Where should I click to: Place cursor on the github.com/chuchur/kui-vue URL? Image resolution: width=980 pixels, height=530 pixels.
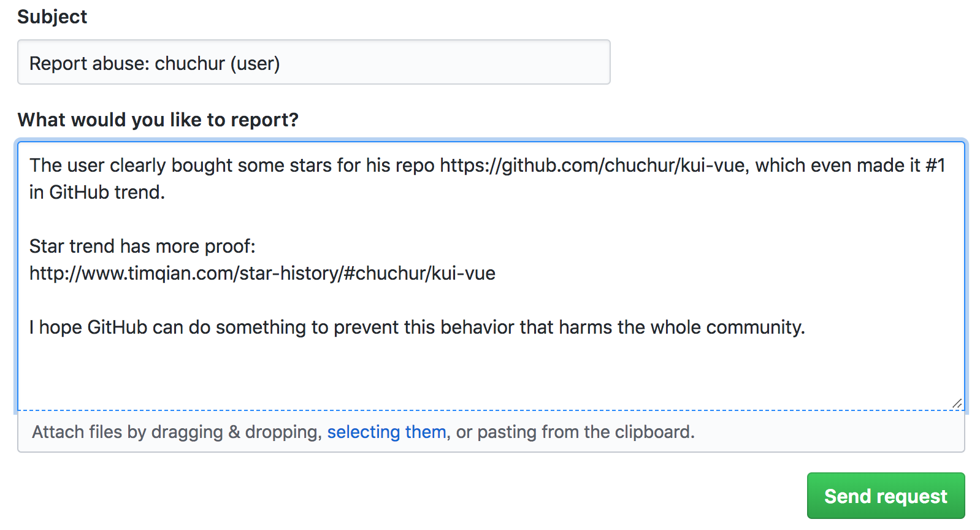(592, 166)
